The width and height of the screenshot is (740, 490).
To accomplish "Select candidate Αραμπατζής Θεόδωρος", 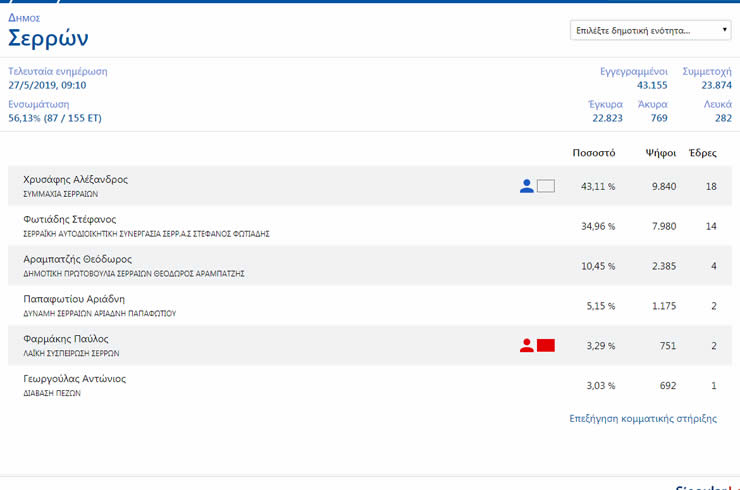I will [x=77, y=259].
